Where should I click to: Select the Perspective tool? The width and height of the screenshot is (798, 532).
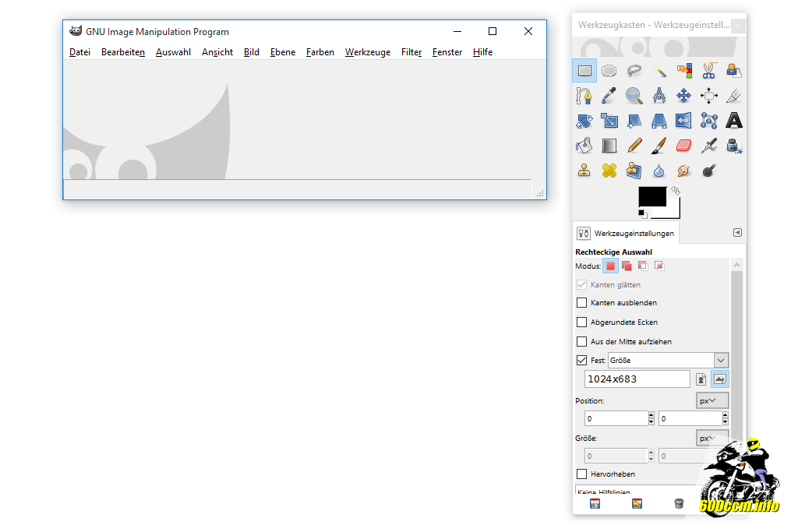pyautogui.click(x=659, y=121)
